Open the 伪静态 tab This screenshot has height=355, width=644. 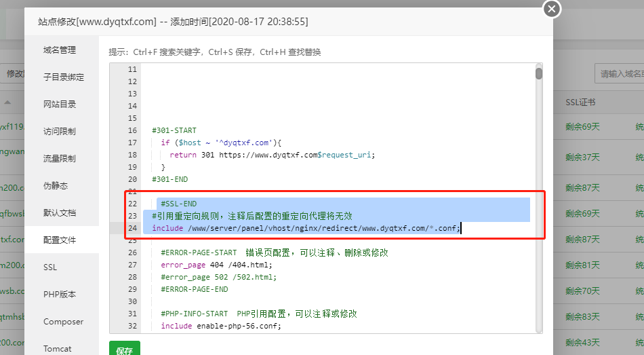click(x=56, y=185)
